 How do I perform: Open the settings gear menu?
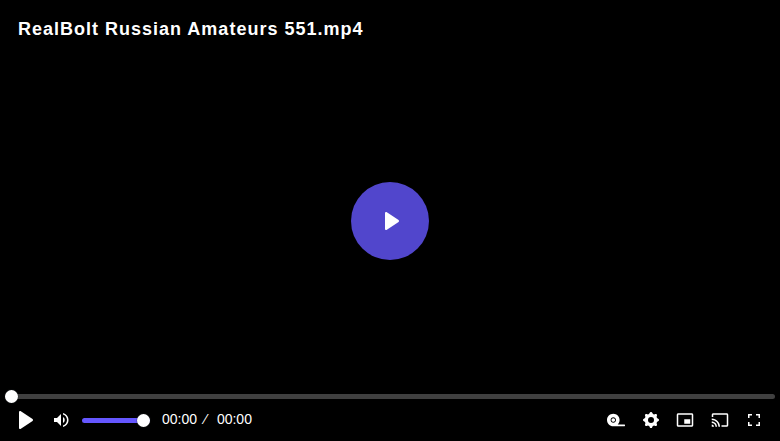651,420
